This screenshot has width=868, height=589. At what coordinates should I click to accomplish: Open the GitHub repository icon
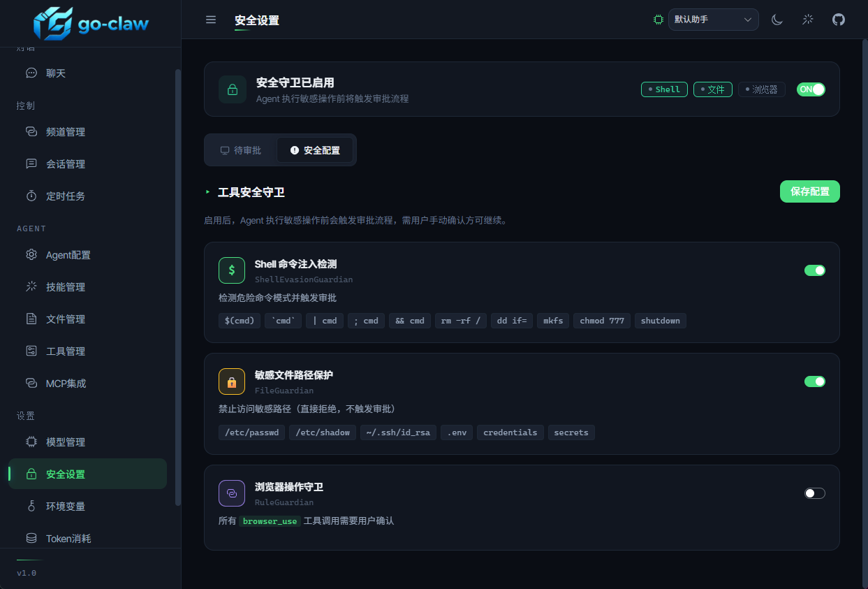click(x=839, y=20)
